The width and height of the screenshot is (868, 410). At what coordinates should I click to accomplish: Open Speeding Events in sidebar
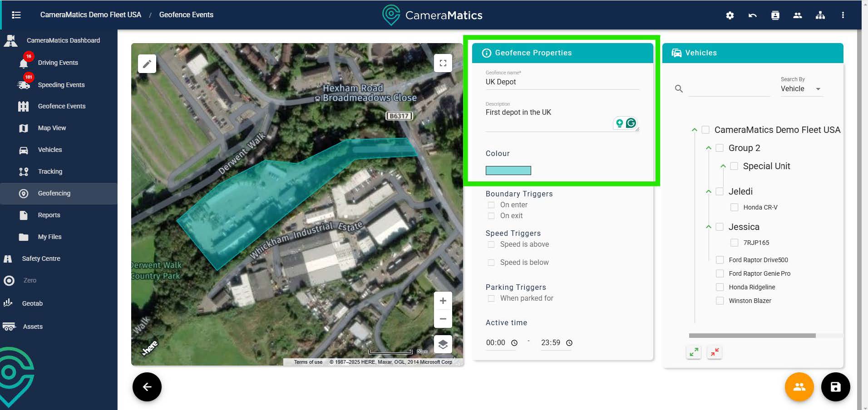61,85
